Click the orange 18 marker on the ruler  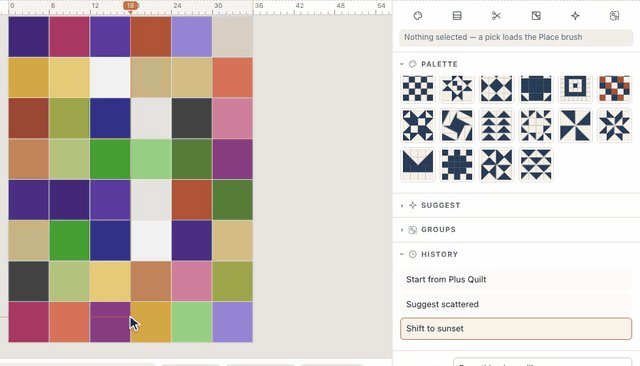pyautogui.click(x=130, y=6)
